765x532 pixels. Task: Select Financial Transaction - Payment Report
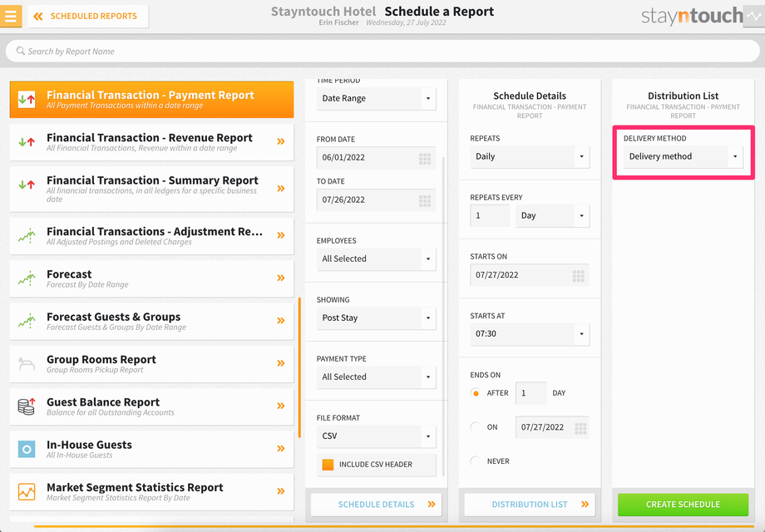(x=151, y=100)
